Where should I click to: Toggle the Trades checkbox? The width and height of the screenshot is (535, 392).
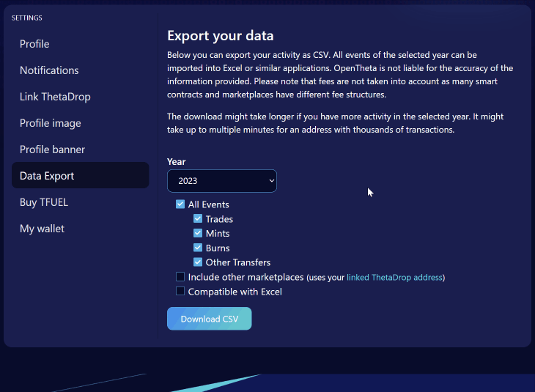[198, 218]
